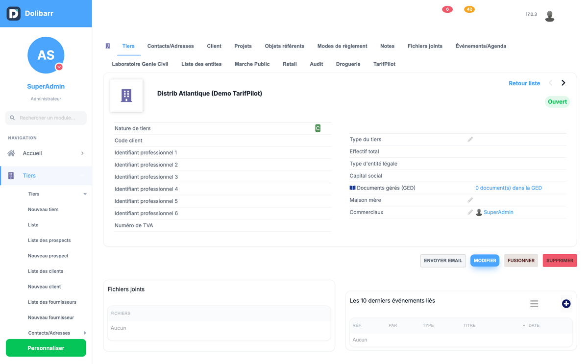Edit the Maison mère pencil icon
This screenshot has height=364, width=588.
coord(470,200)
